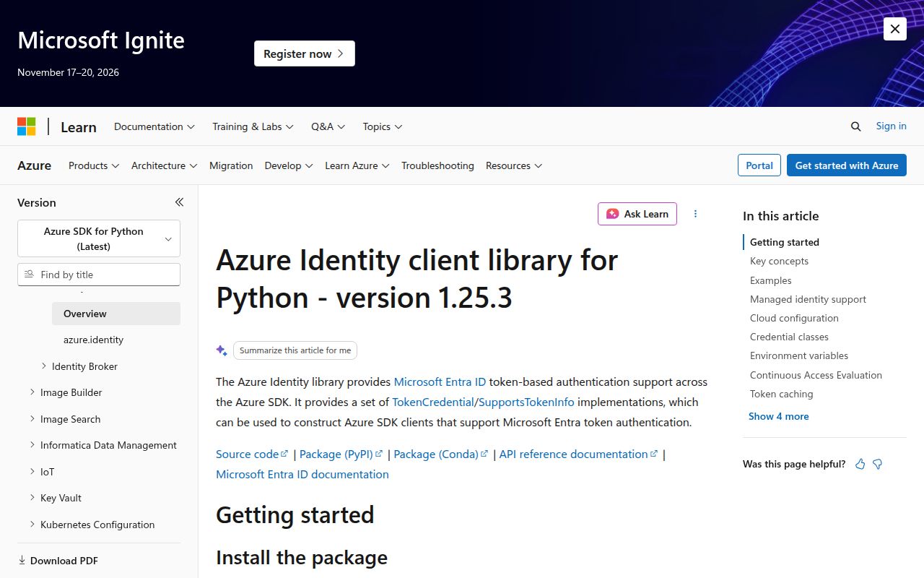Open the Training & Labs menu

click(x=253, y=126)
